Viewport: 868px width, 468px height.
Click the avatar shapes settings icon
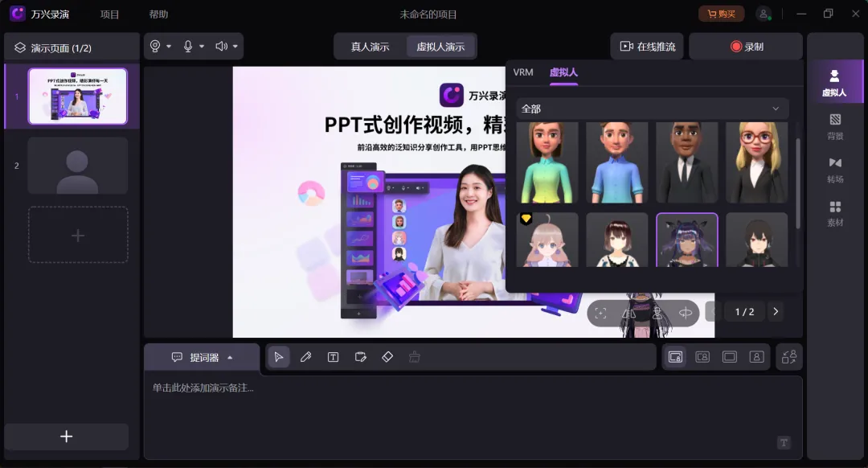pos(789,357)
